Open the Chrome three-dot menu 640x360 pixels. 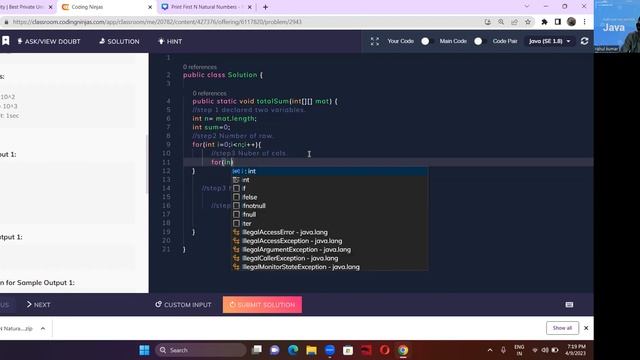pyautogui.click(x=584, y=22)
